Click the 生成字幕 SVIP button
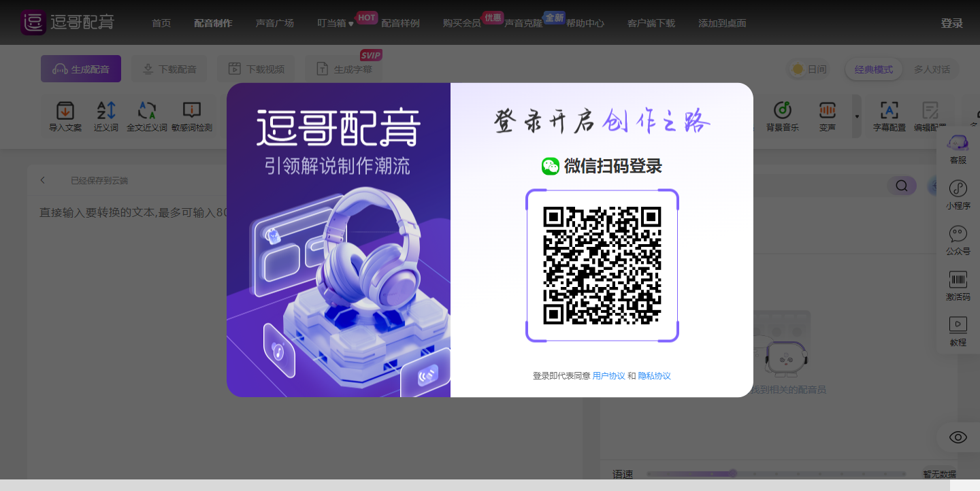 [344, 69]
